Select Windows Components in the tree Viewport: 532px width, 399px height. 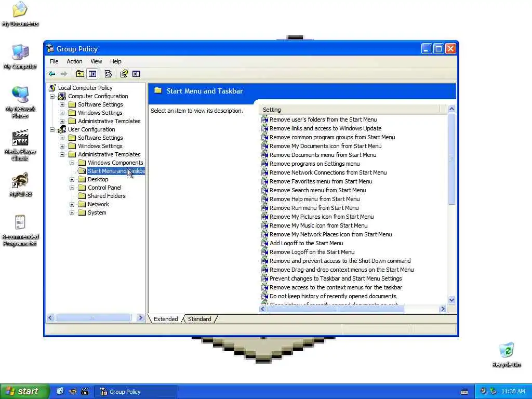tap(115, 163)
